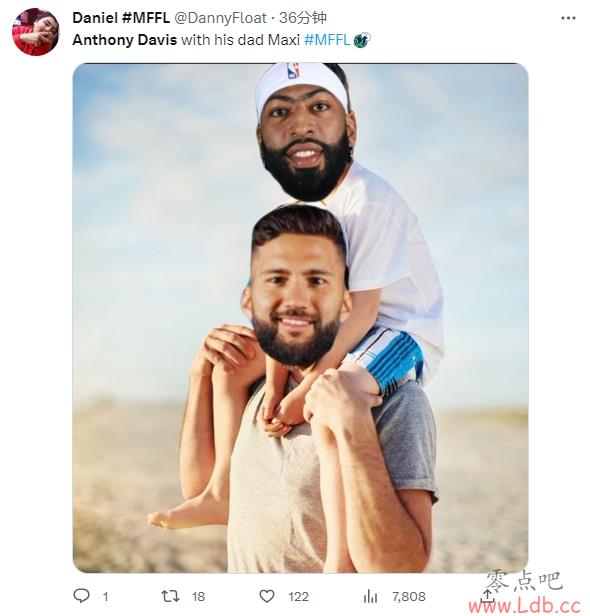Viewport: 590px width, 616px height.
Task: Visit the @DannyFloat handle profile
Action: coord(220,18)
